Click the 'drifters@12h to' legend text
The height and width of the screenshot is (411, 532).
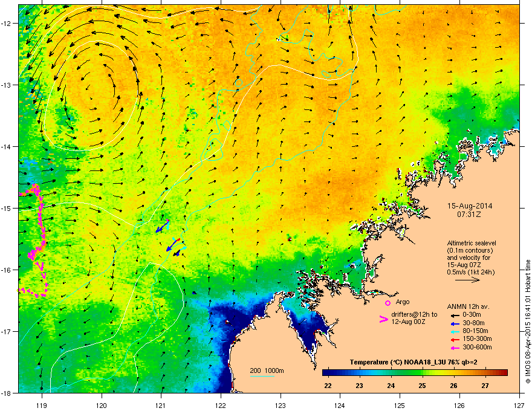414,315
